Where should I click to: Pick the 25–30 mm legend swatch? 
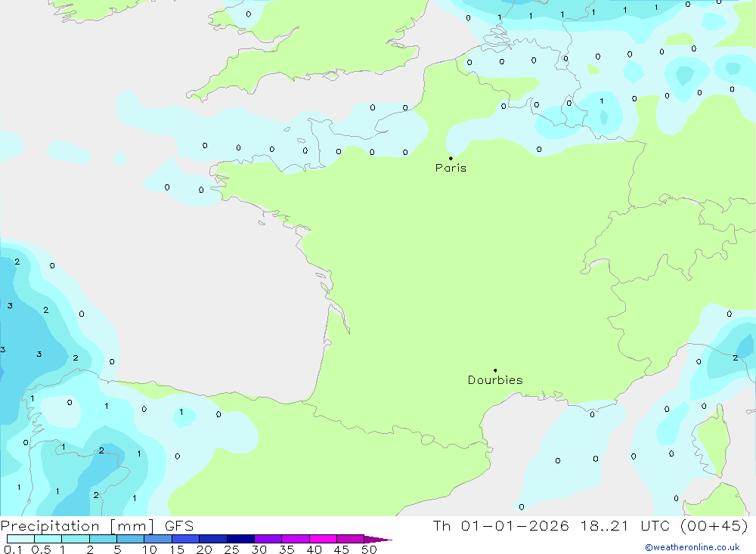point(240,539)
